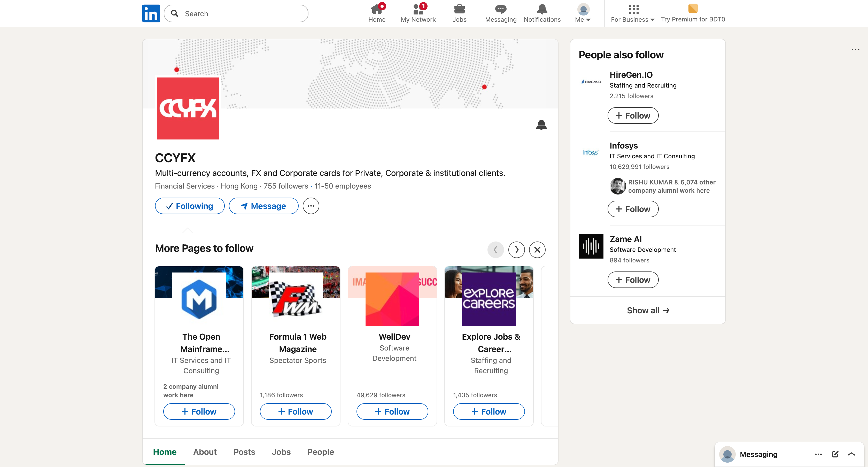Message the CCYFX page

click(x=263, y=206)
